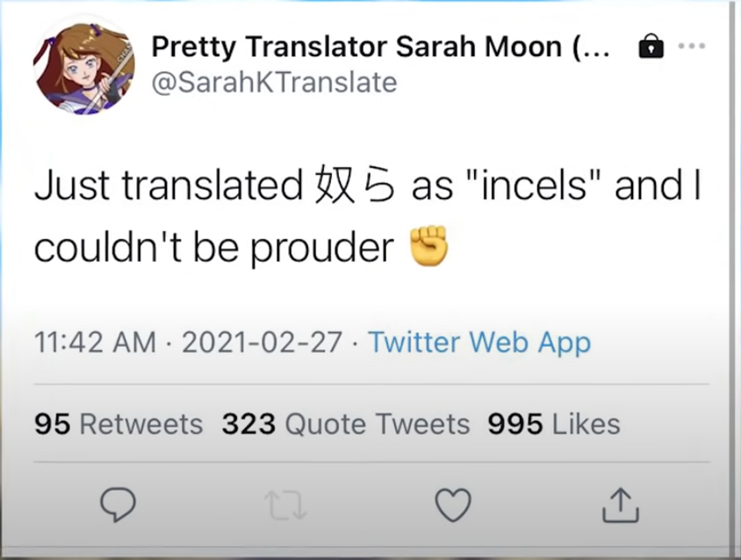Click the words "couldn't be prouder"

tap(215, 248)
